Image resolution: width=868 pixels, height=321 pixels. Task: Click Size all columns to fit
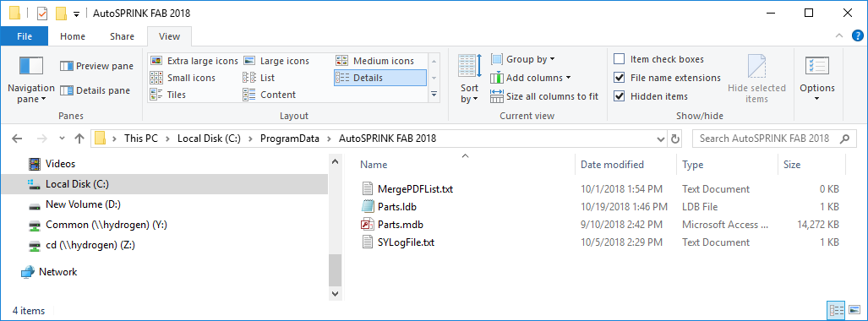[x=544, y=96]
